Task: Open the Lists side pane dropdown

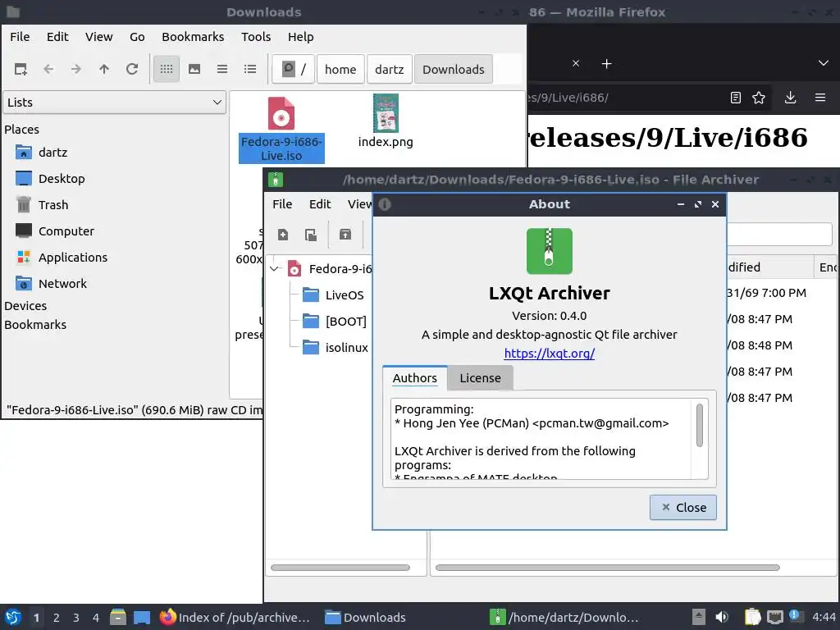Action: pyautogui.click(x=115, y=102)
